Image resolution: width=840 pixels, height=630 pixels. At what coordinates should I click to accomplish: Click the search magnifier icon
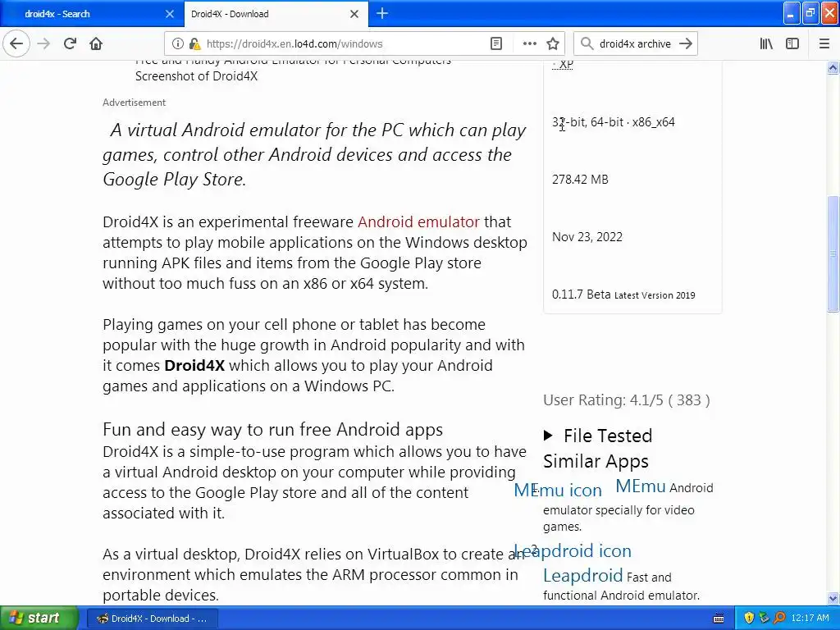tap(587, 44)
